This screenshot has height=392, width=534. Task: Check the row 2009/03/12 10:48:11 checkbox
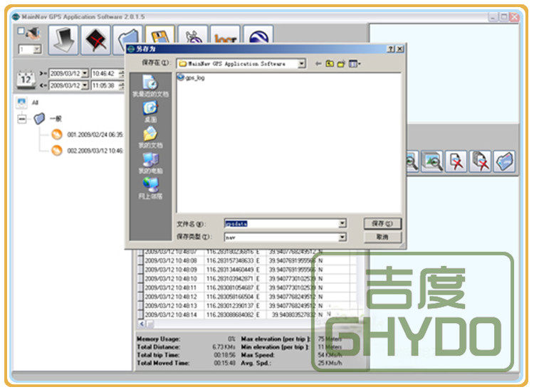coord(140,287)
